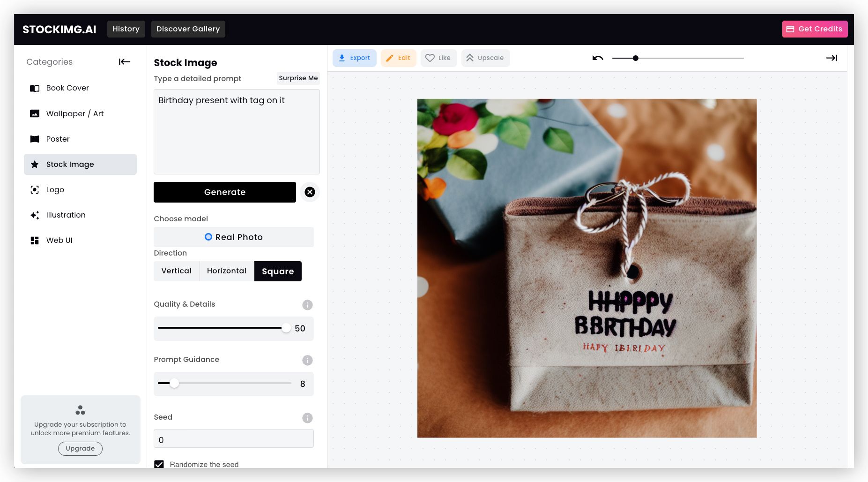This screenshot has height=482, width=868.
Task: Click the Seed input field
Action: [x=234, y=438]
